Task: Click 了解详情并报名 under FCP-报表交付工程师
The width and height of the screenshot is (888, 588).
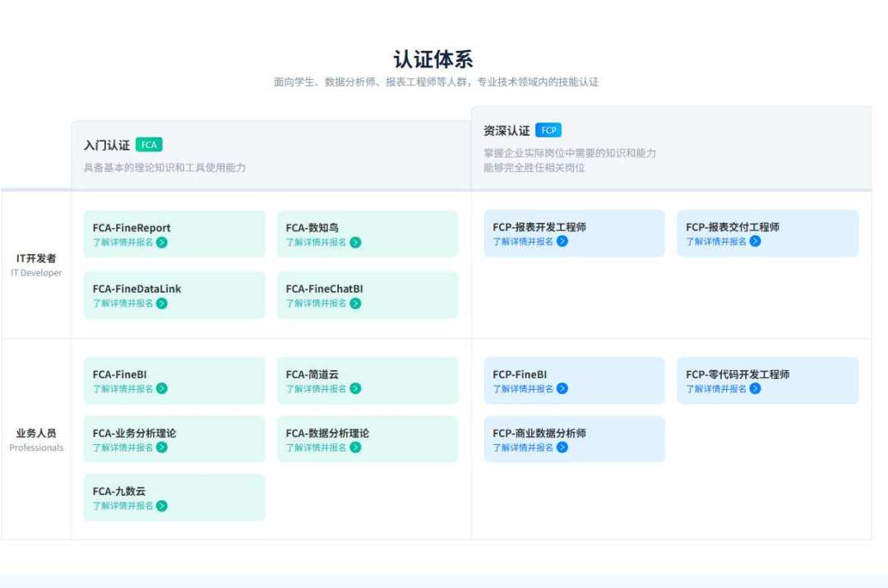Action: point(716,241)
